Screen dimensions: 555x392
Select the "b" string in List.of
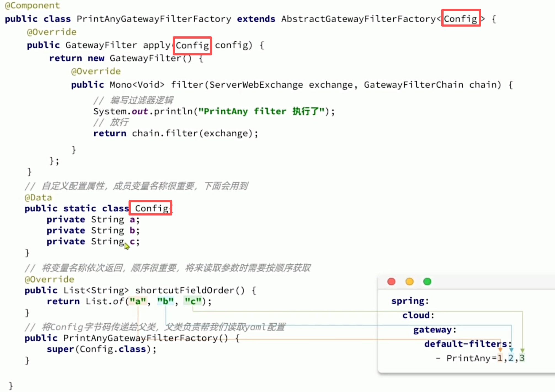tap(165, 301)
